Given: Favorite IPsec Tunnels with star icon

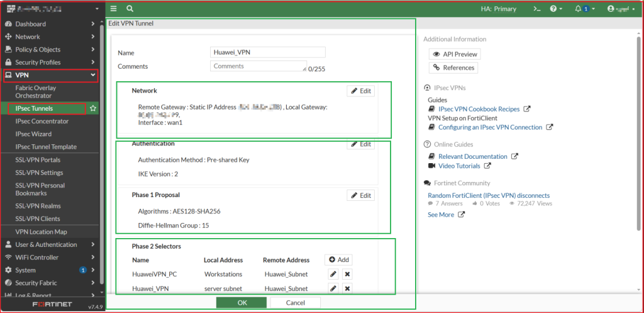Looking at the screenshot, I should (93, 108).
